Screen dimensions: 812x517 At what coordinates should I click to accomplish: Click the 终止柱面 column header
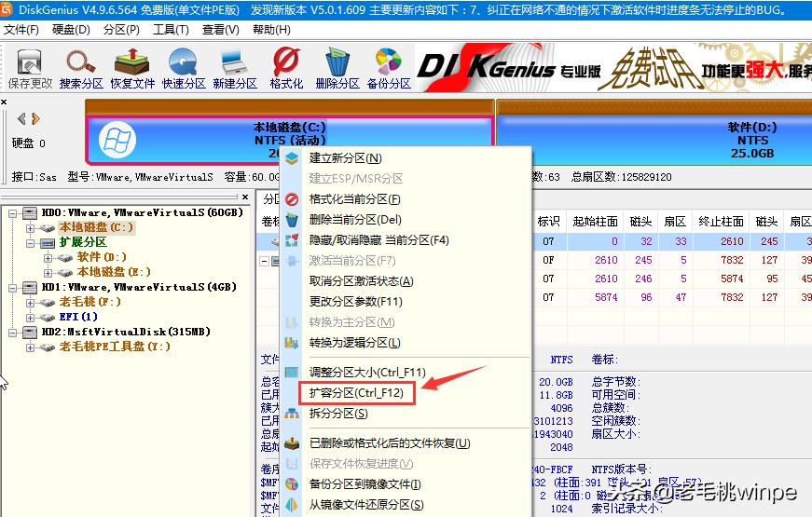point(721,222)
